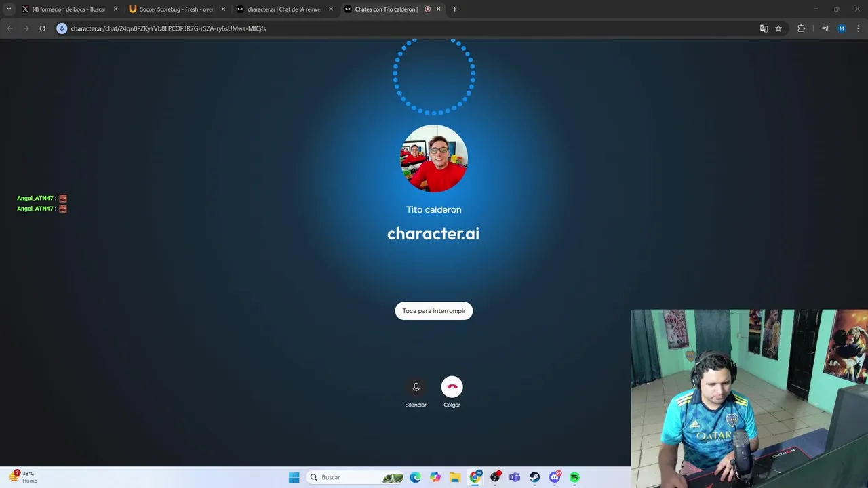Tap 'Toca para interrumpir' button
Screen dimensions: 868x488
434,311
